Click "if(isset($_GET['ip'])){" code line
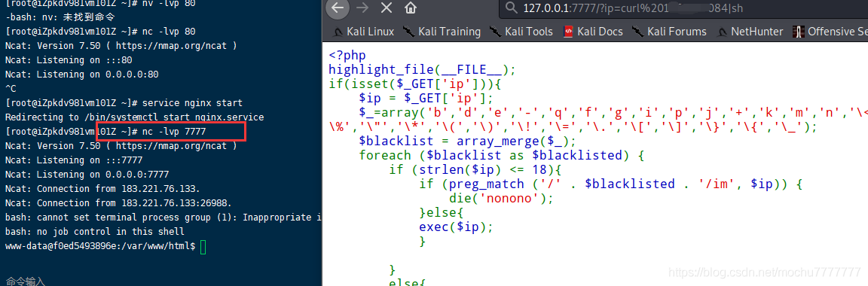The height and width of the screenshot is (286, 868). pos(414,84)
